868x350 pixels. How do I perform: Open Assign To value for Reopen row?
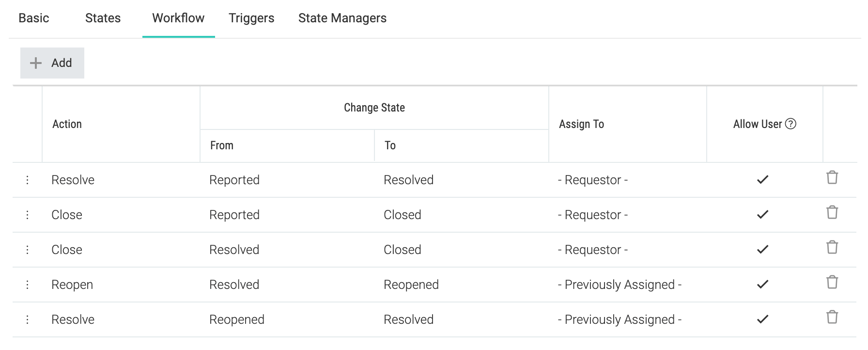point(620,285)
